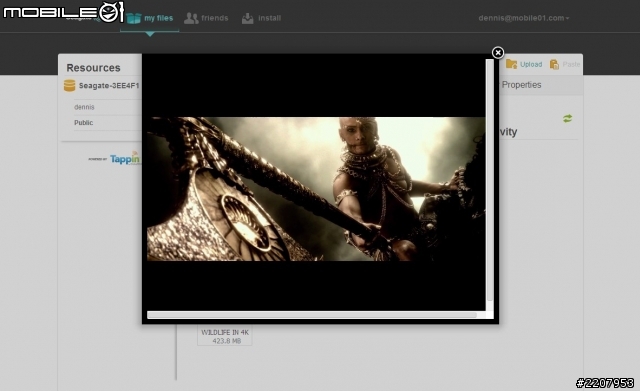Click the Tappin logo link
This screenshot has height=391, width=640.
[x=124, y=158]
